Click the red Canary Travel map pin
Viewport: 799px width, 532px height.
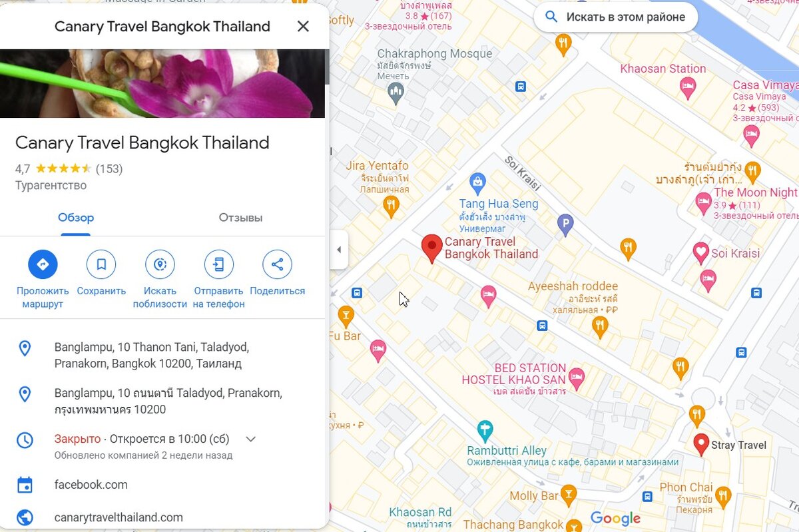coord(432,249)
